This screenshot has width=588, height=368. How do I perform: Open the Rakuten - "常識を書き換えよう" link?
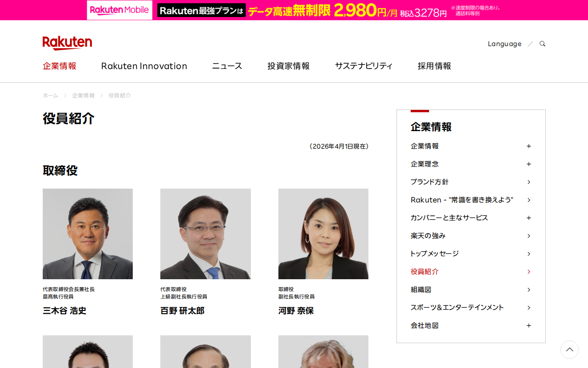coord(462,200)
